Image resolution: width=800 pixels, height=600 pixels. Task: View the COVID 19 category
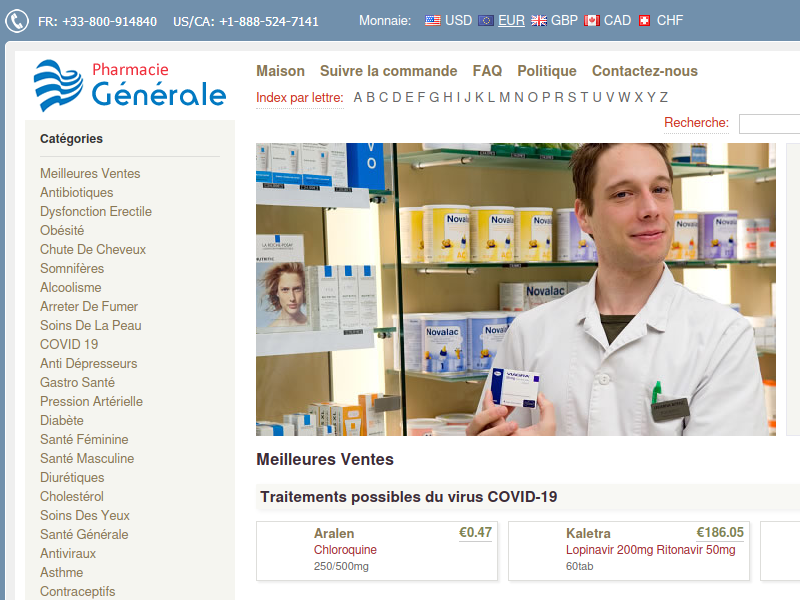pyautogui.click(x=68, y=344)
